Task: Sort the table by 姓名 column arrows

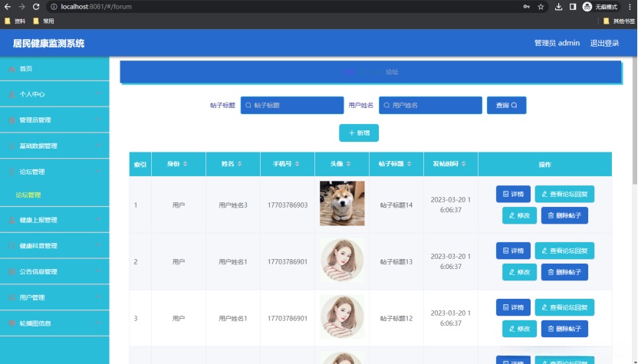Action: [240, 164]
